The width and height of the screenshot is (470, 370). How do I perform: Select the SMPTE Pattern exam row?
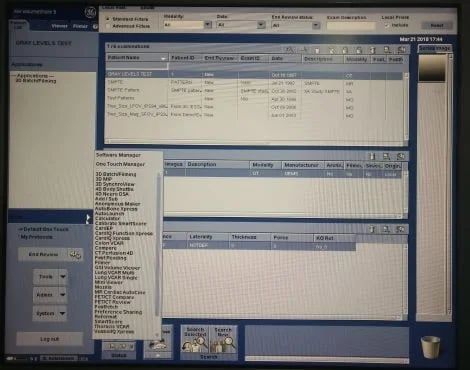[x=254, y=91]
